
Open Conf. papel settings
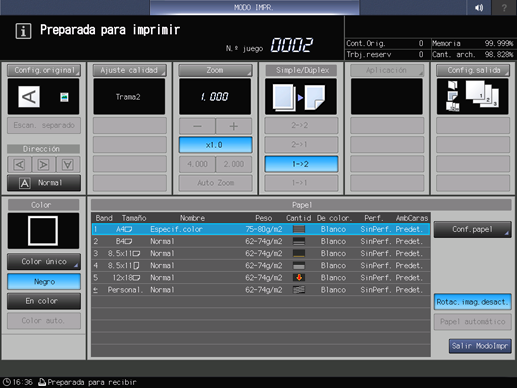tap(472, 229)
